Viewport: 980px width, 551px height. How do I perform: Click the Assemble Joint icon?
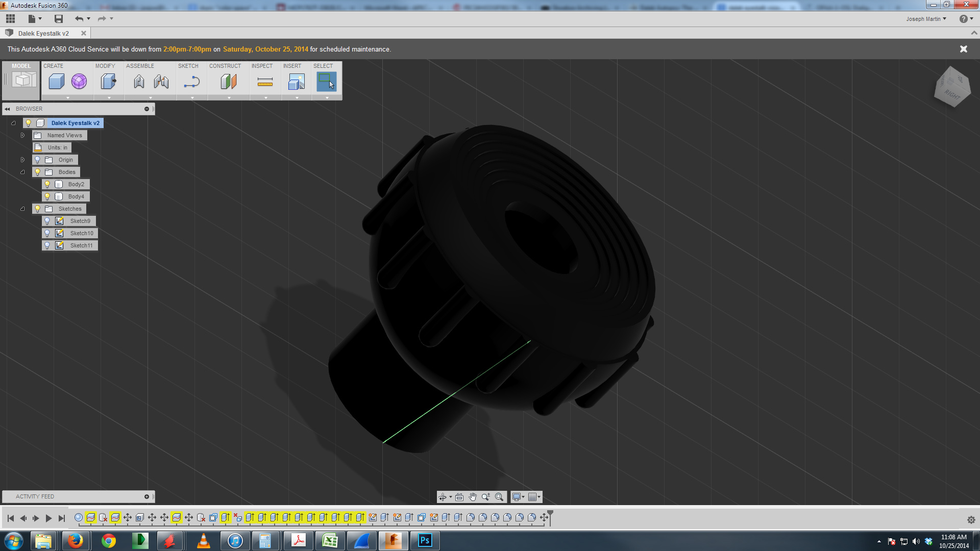pos(139,82)
